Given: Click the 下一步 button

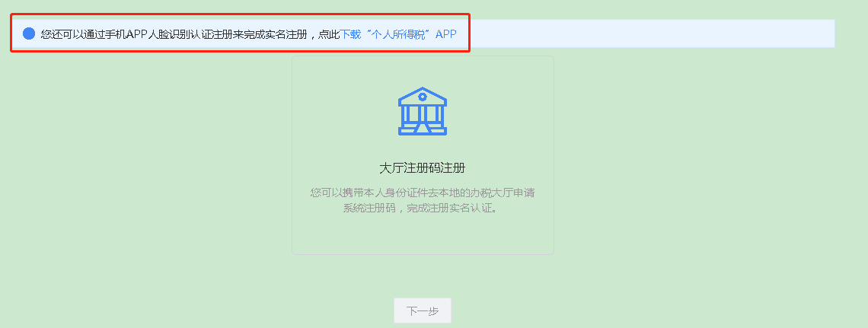Looking at the screenshot, I should [x=423, y=310].
